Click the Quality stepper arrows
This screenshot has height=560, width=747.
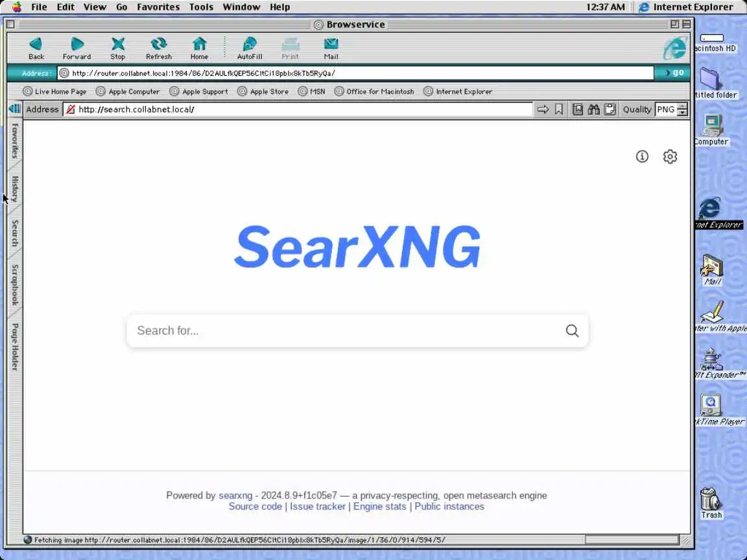coord(683,110)
